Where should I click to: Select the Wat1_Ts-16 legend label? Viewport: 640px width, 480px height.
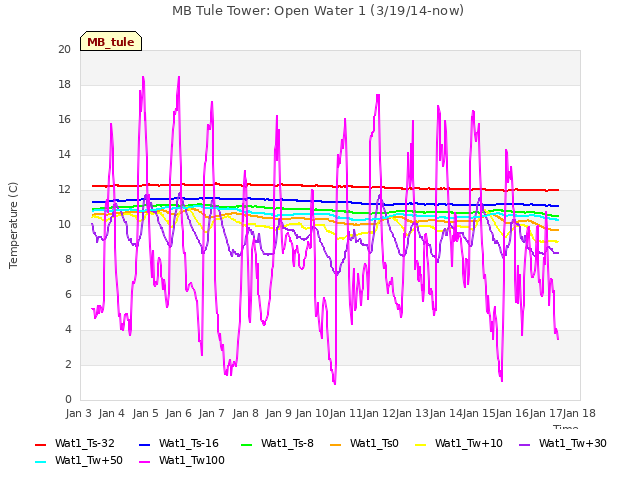189,443
